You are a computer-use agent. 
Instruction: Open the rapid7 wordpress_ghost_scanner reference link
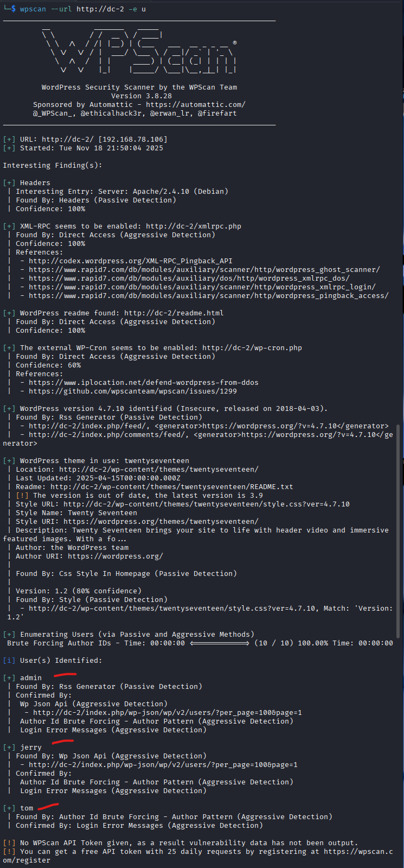(204, 270)
